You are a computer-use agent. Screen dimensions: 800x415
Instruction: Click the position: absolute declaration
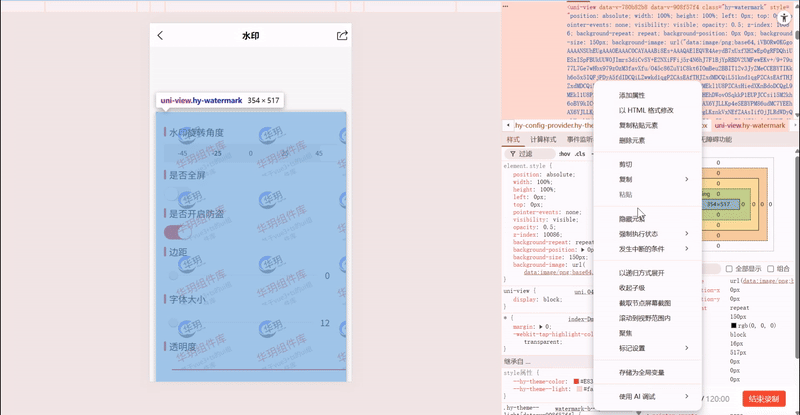pos(544,175)
